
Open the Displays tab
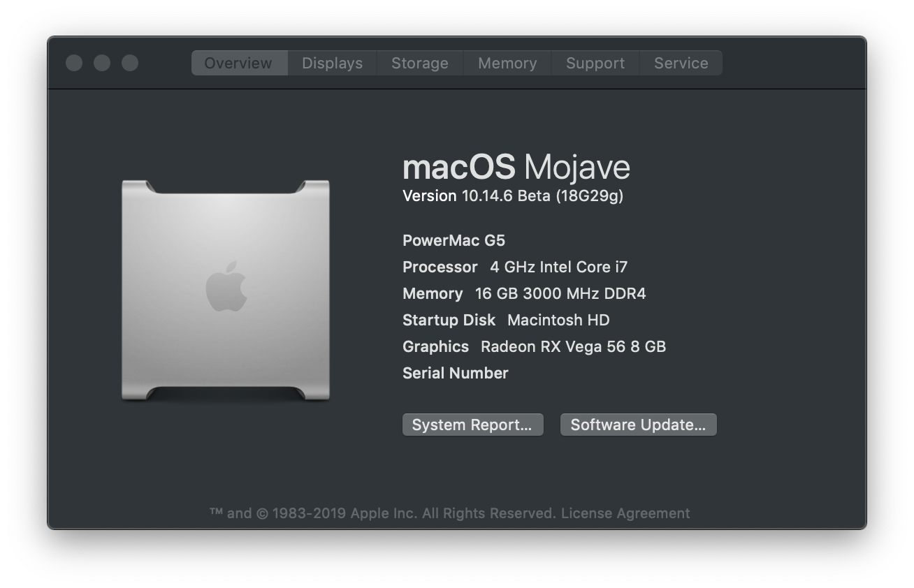click(332, 63)
